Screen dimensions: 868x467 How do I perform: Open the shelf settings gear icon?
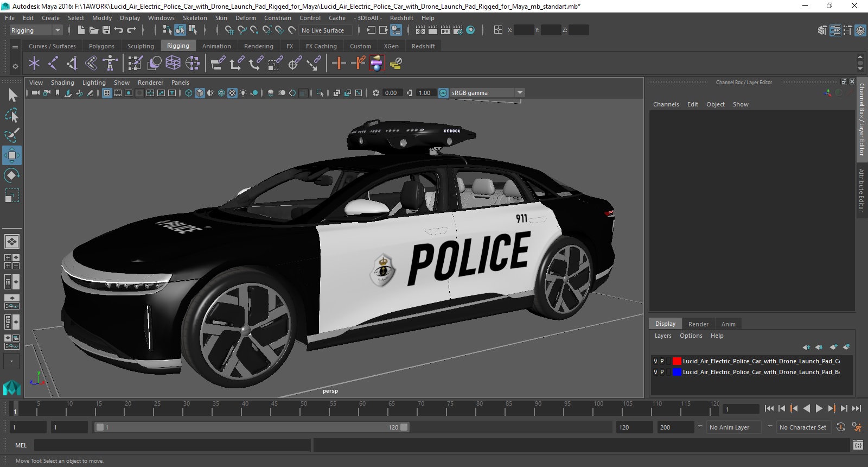tap(15, 66)
